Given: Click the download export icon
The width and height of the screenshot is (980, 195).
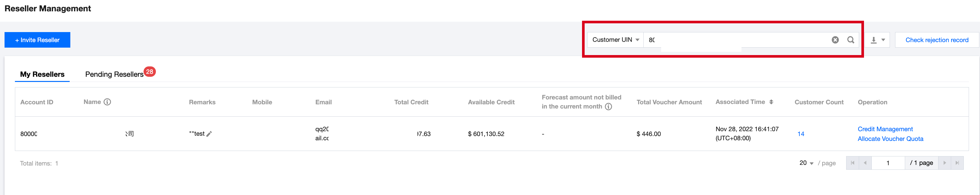Looking at the screenshot, I should 874,40.
